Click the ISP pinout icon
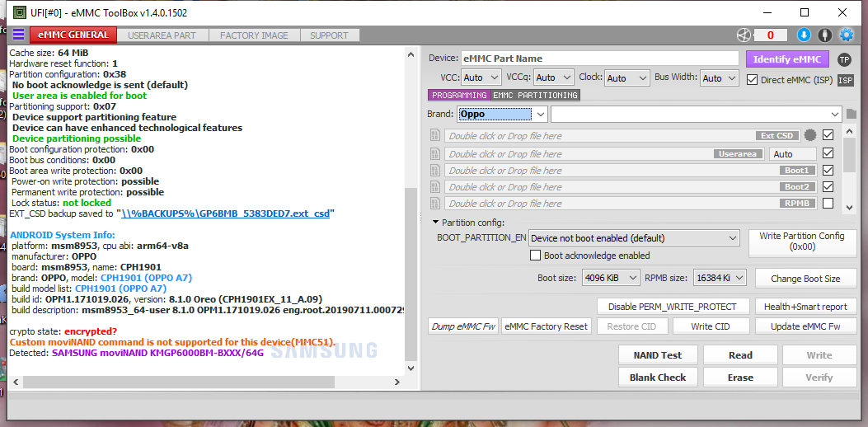The width and height of the screenshot is (868, 427). pos(845,80)
